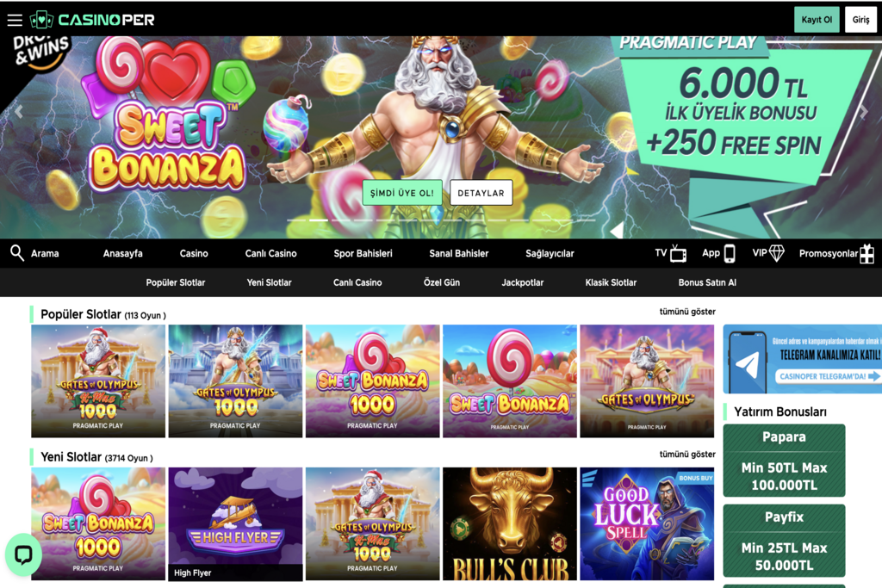Open the Bull's Club game thumbnail
This screenshot has width=882, height=588.
(510, 524)
